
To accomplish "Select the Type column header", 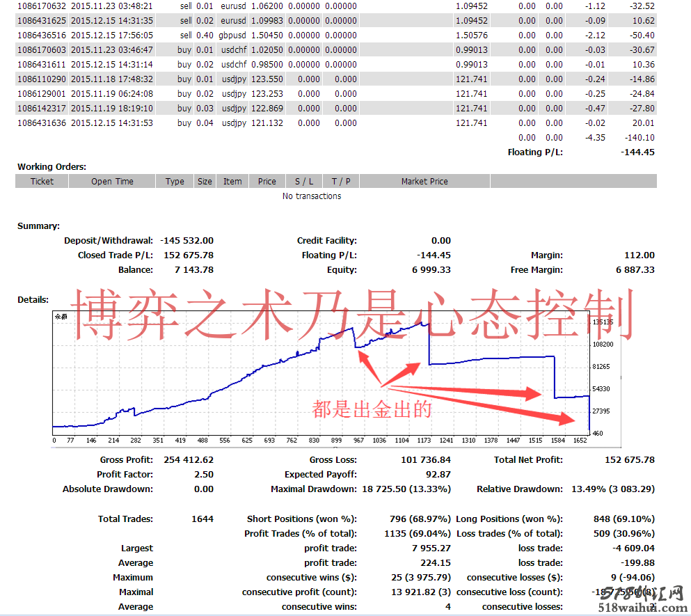I will click(175, 182).
